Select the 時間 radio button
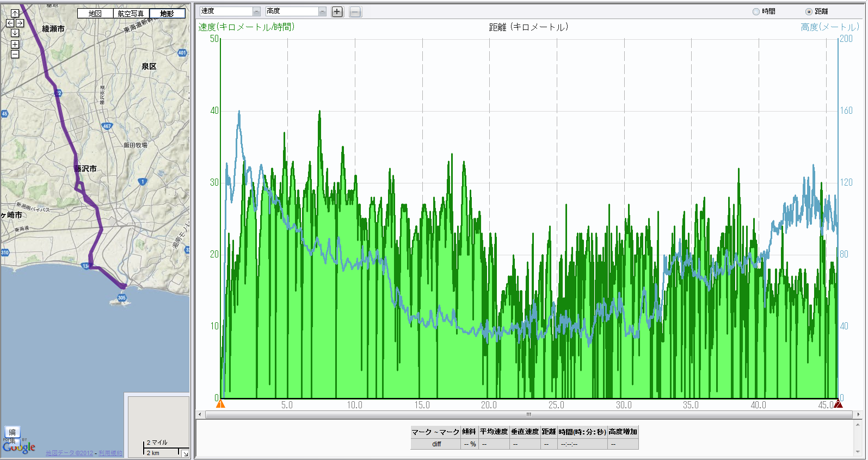Viewport: 868px width, 460px height. pyautogui.click(x=756, y=11)
